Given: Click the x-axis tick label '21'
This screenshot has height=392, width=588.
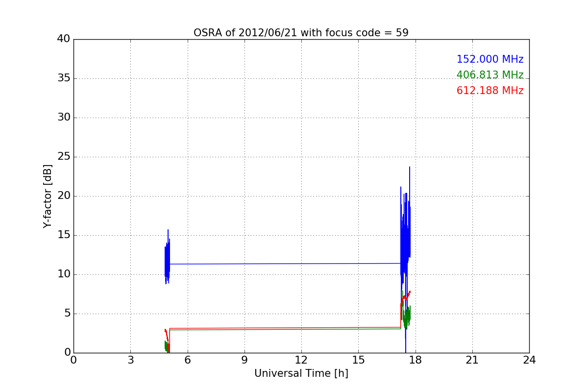Looking at the screenshot, I should (472, 360).
